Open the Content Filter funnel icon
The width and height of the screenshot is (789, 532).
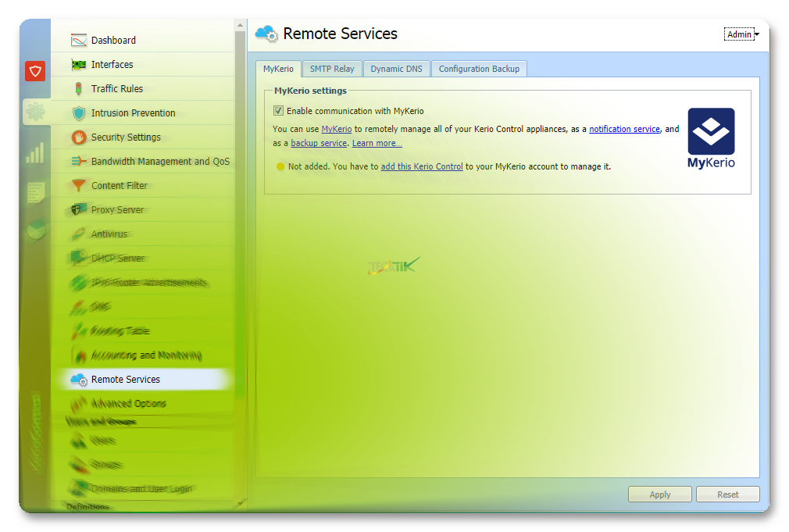tap(79, 186)
